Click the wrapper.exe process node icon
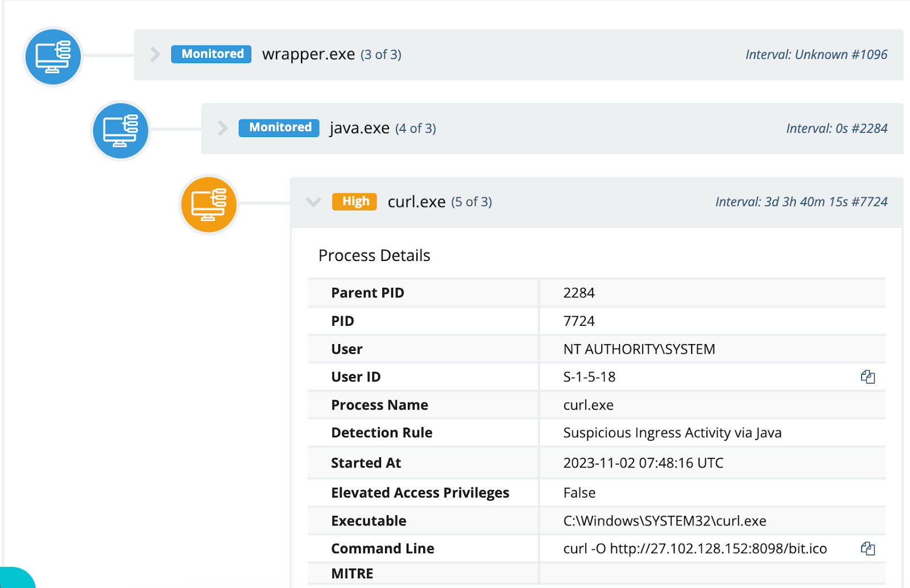910x588 pixels. tap(52, 57)
